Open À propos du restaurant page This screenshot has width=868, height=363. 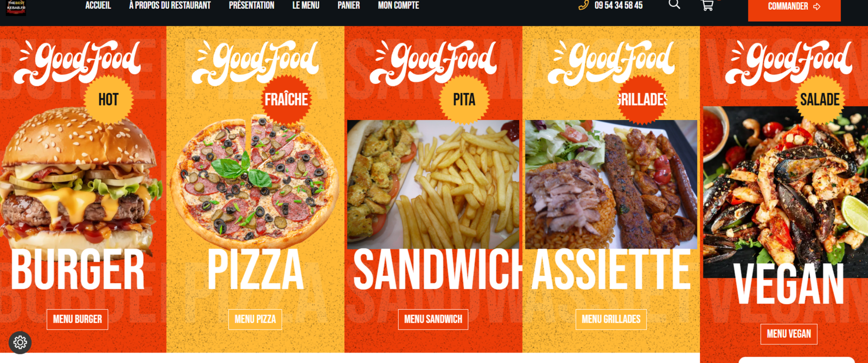pos(170,5)
